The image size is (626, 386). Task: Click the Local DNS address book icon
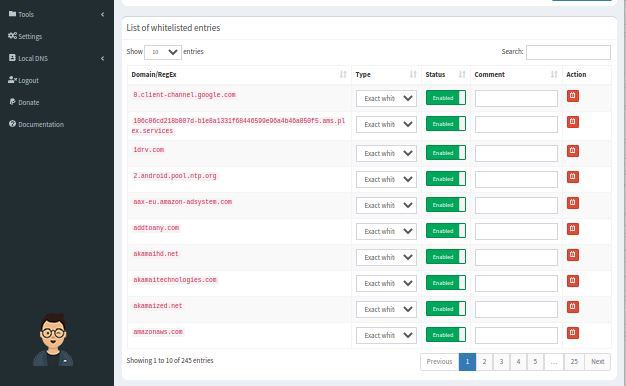point(12,57)
